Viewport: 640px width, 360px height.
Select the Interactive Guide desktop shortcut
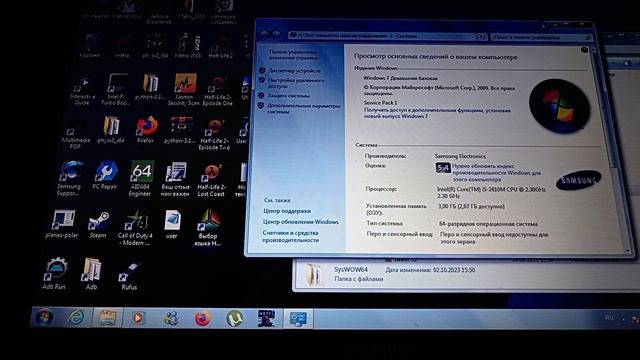pos(82,90)
